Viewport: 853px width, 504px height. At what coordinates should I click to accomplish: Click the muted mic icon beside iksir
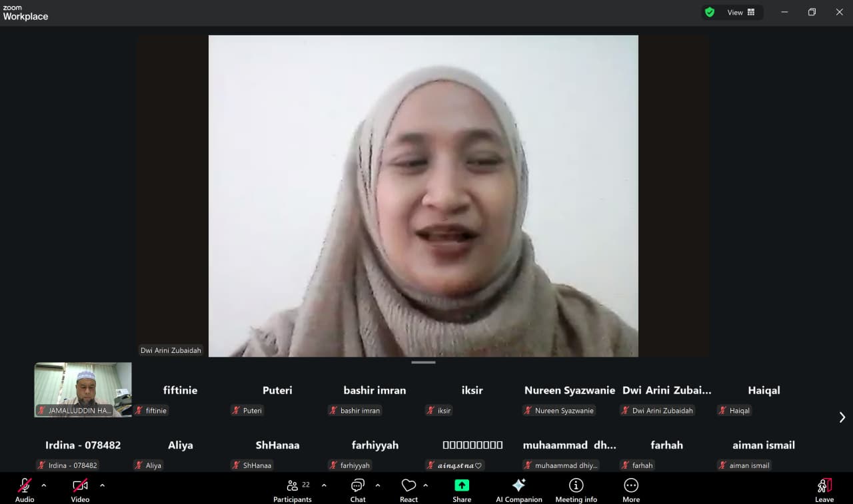(430, 411)
